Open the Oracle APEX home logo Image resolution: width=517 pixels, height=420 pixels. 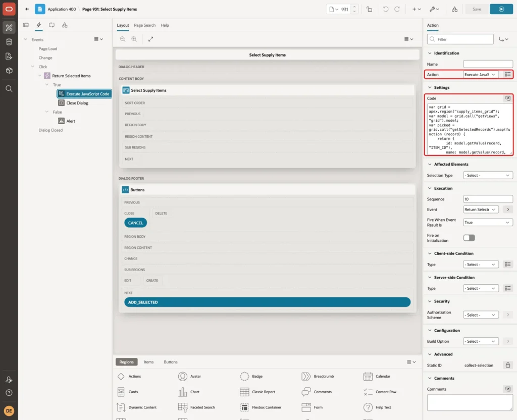[9, 9]
